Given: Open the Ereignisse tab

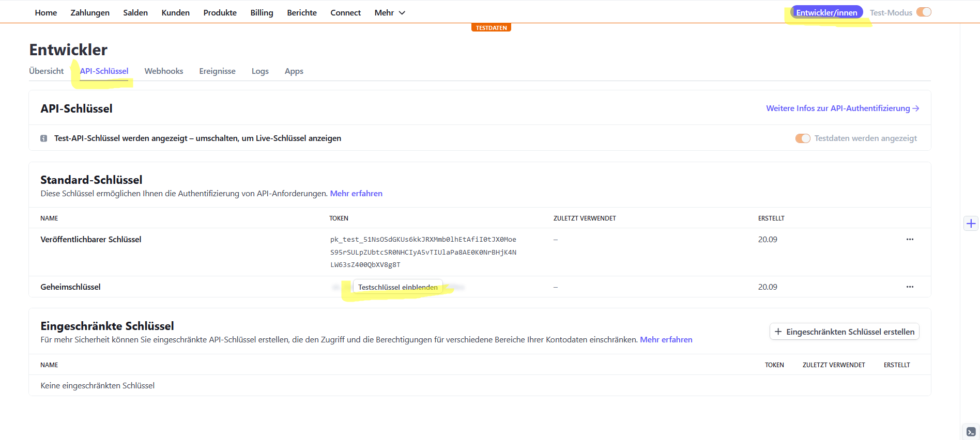Looking at the screenshot, I should 217,71.
